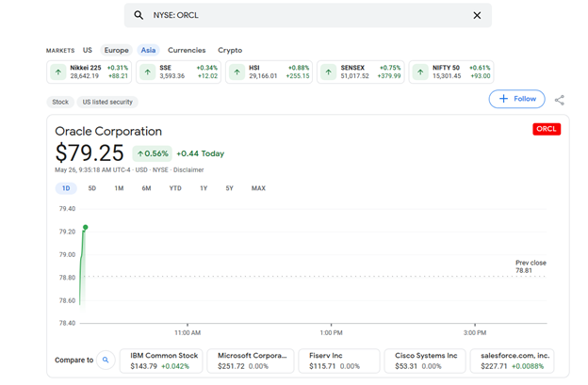Viewport: 588px width, 385px height.
Task: Select the 5Y chart range
Action: (x=230, y=188)
